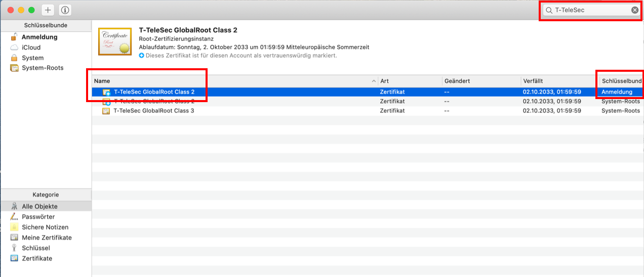The height and width of the screenshot is (277, 644).
Task: Click the sort arrow in Name header
Action: 374,81
